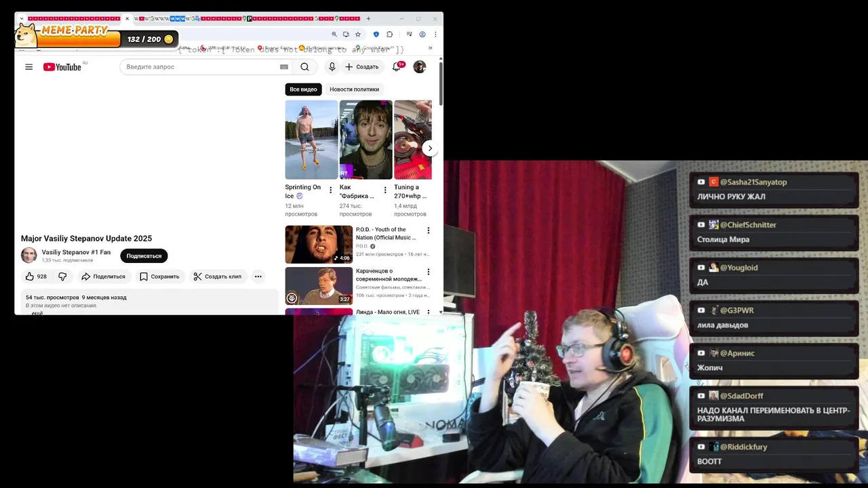The width and height of the screenshot is (868, 488).
Task: Click chat message from @SdadDorff
Action: tap(774, 407)
